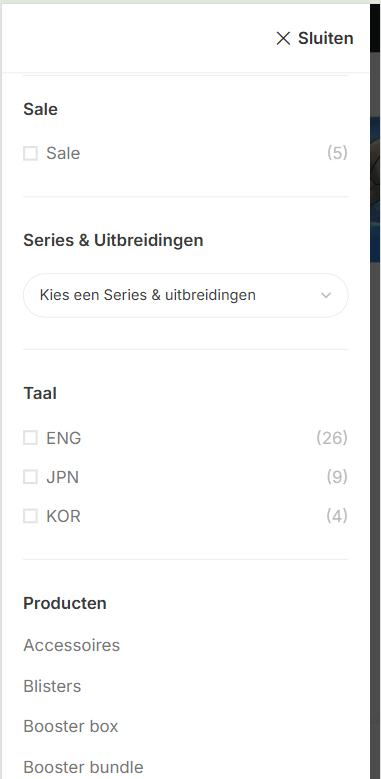Viewport: 381px width, 779px height.
Task: Click the Producten section heading
Action: click(65, 603)
